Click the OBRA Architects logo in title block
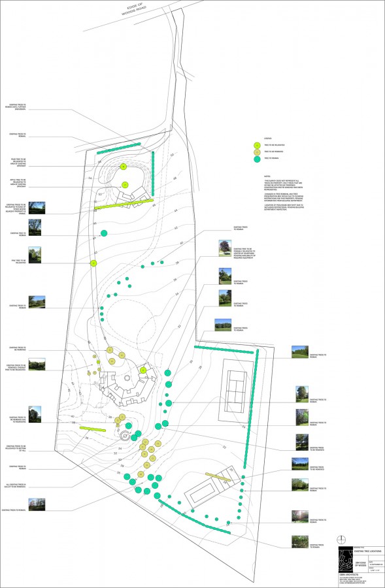Viewport: 385px width, 588px height. (x=346, y=559)
